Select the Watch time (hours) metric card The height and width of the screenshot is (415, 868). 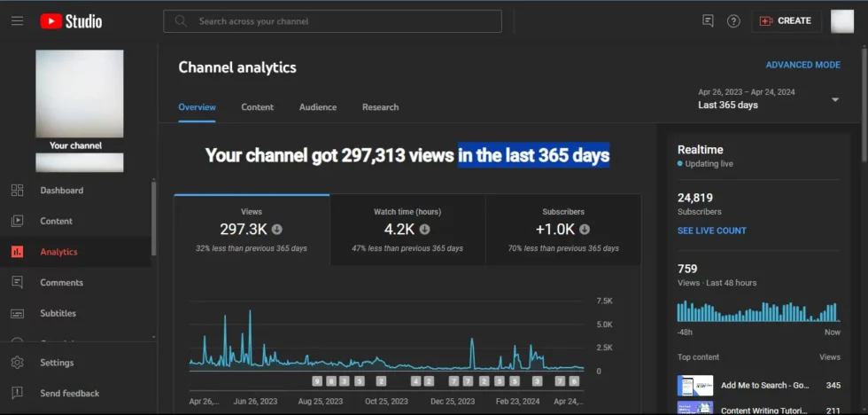click(x=407, y=230)
